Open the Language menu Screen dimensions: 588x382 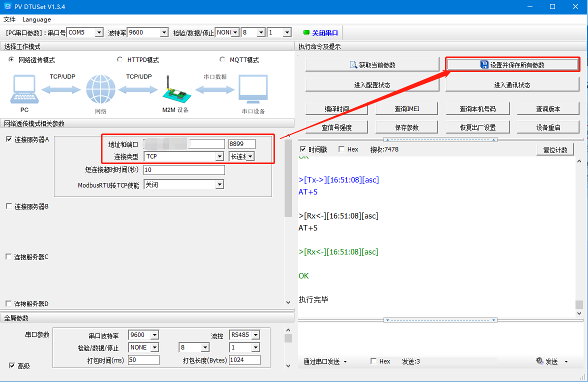36,19
